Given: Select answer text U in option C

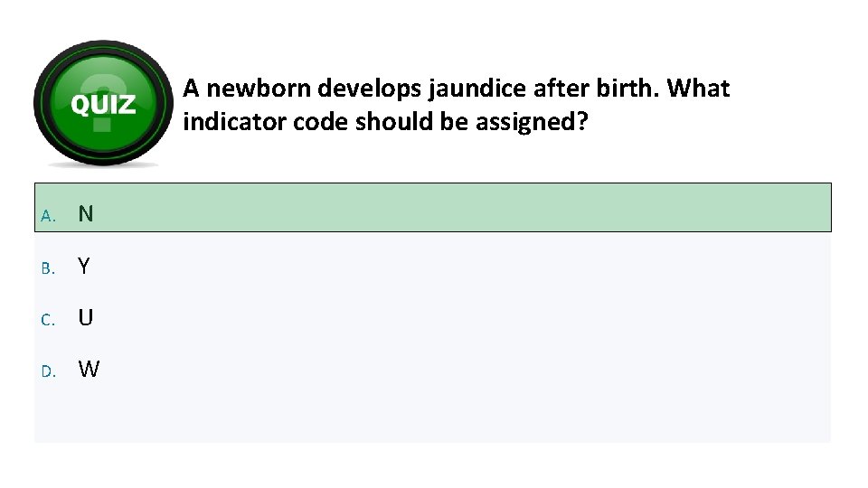Looking at the screenshot, I should (86, 318).
